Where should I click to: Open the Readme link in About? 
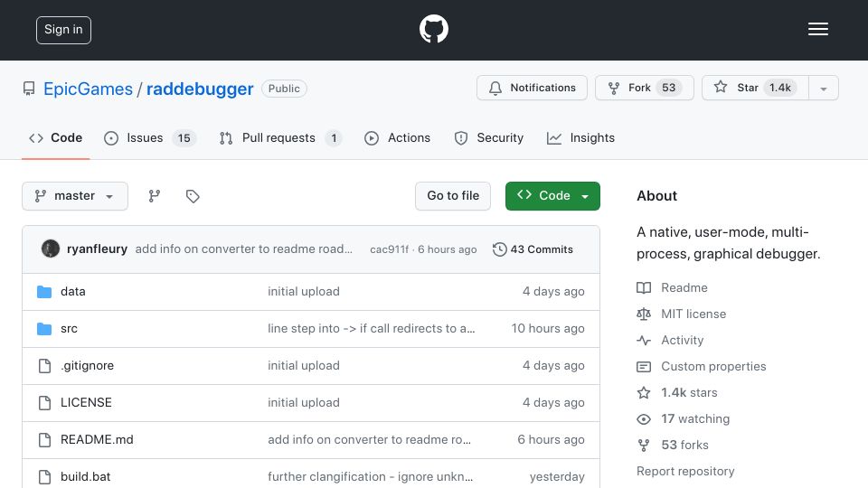684,287
